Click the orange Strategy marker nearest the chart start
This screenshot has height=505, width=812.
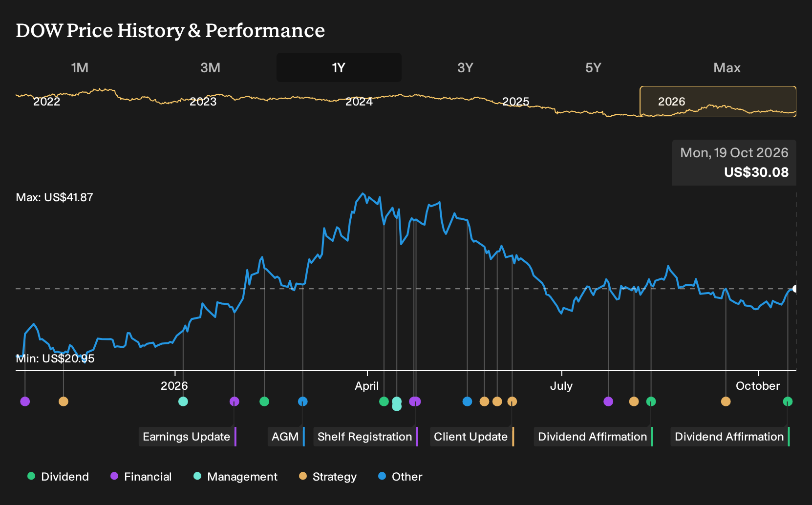(x=64, y=401)
